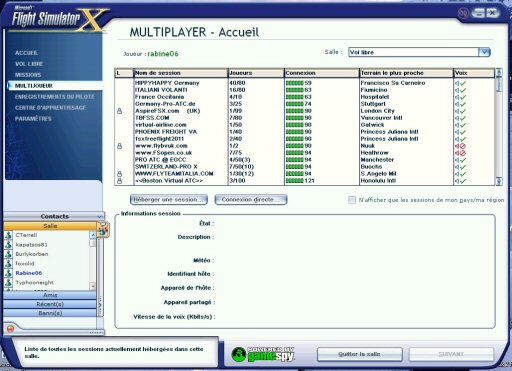Click lock icon beside WWW.FLYTEAMITALIA.COM

pos(119,174)
